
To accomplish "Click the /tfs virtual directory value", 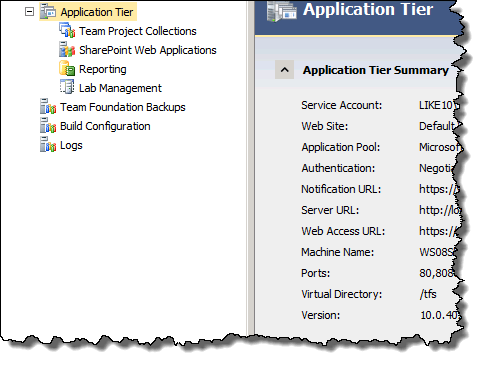I will coord(428,294).
